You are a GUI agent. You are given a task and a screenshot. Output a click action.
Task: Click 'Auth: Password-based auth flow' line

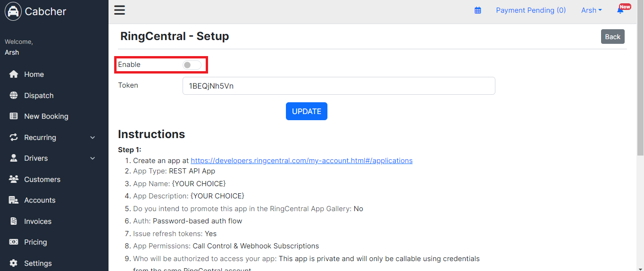[x=188, y=221]
